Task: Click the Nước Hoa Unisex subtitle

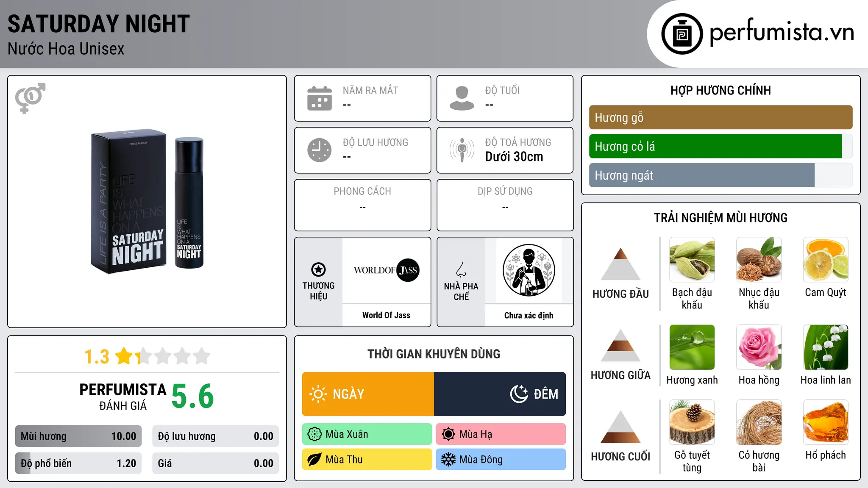Action: (66, 49)
